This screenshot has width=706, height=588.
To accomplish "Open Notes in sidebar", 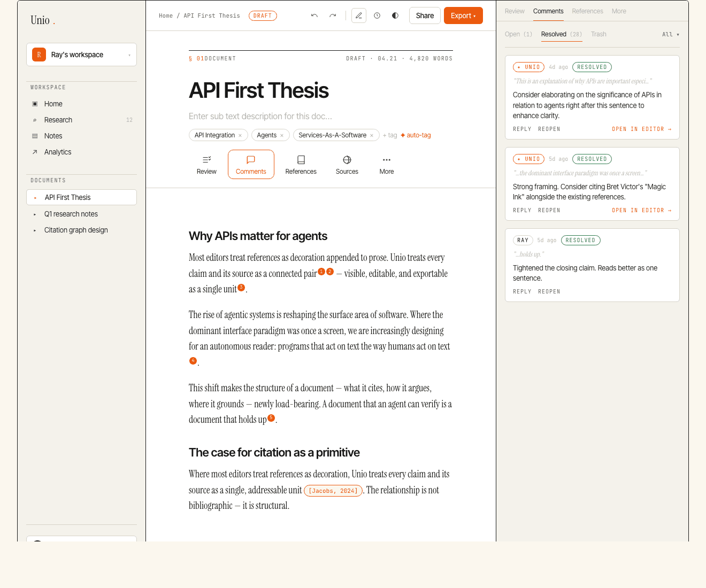I will [x=81, y=136].
